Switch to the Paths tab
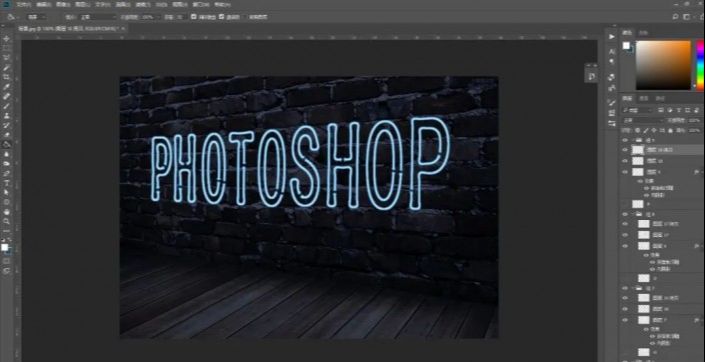705x362 pixels. click(x=660, y=98)
